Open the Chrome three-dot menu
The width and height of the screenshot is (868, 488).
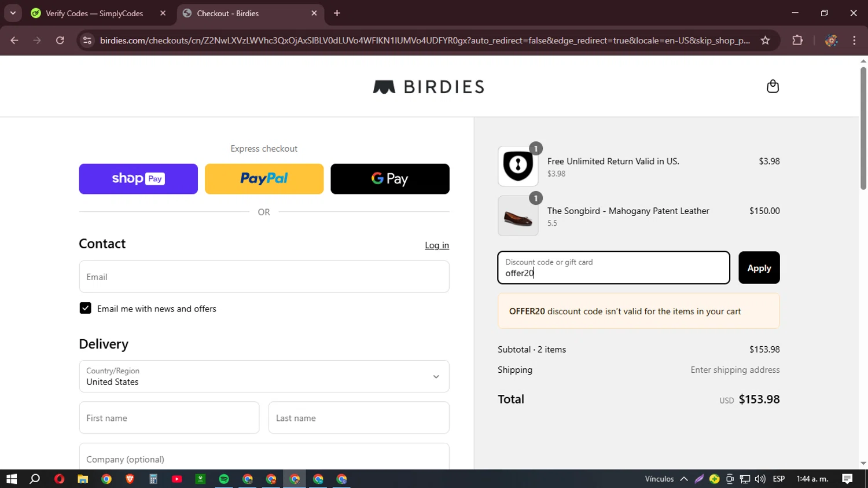tap(854, 41)
